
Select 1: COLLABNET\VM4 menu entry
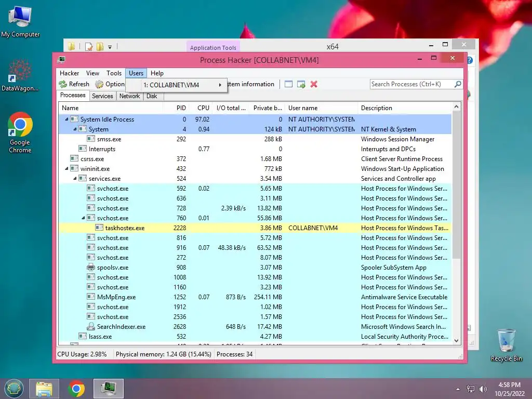[176, 85]
